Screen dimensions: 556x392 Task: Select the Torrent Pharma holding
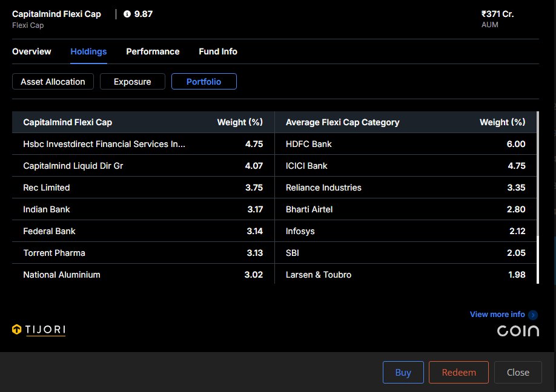(x=144, y=253)
